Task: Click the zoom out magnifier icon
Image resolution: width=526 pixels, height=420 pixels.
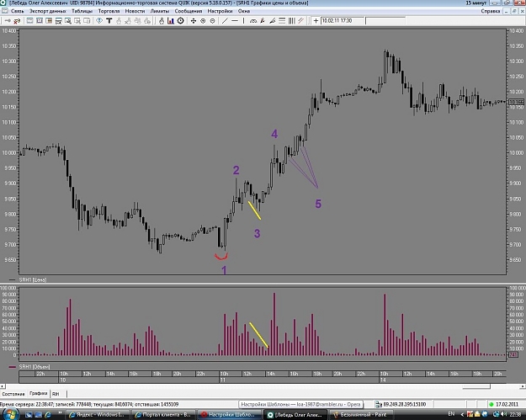Action: (x=212, y=21)
